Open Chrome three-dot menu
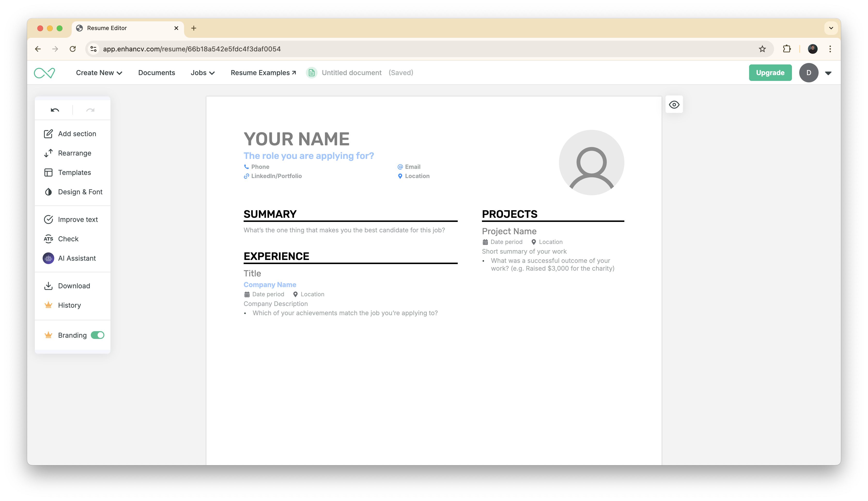868x501 pixels. pyautogui.click(x=830, y=49)
